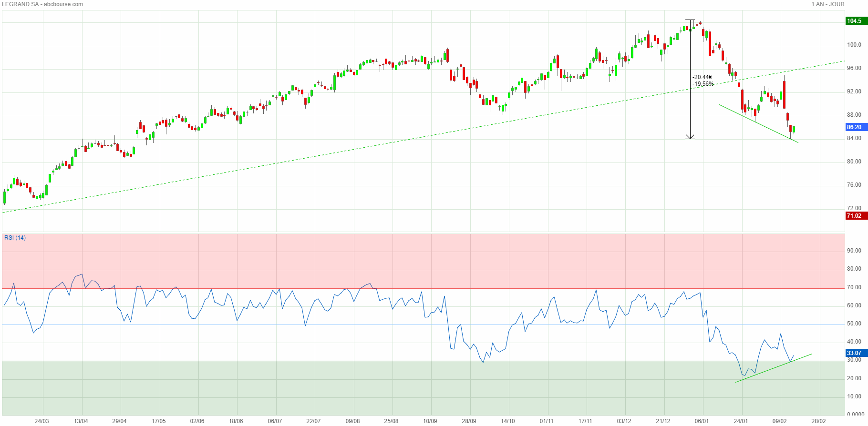868x426 pixels.
Task: Click the 92.00 price axis label
Action: click(x=854, y=91)
